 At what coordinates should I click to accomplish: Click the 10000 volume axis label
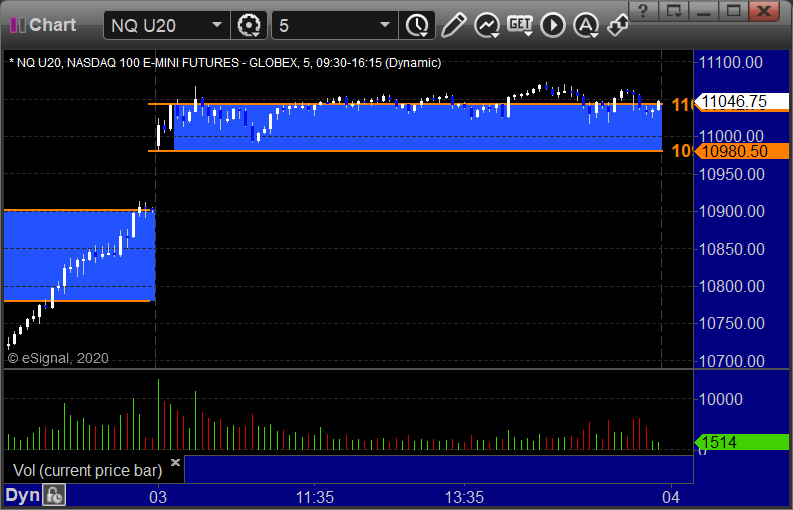pos(721,399)
